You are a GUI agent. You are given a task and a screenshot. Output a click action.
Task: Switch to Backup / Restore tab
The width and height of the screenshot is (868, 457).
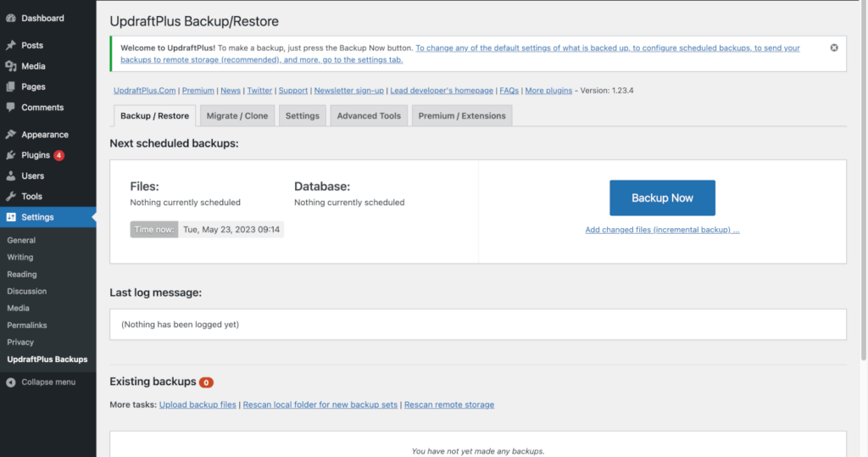pos(154,116)
